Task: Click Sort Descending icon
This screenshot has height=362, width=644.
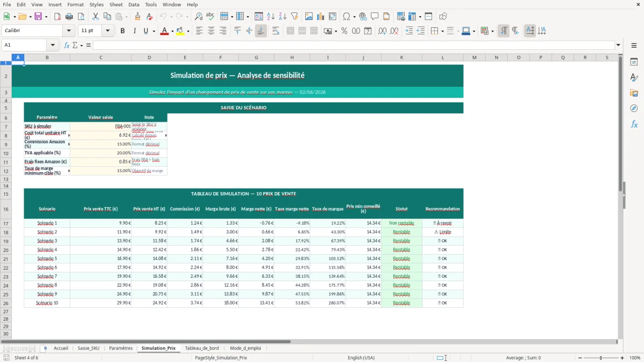Action: 282,16
